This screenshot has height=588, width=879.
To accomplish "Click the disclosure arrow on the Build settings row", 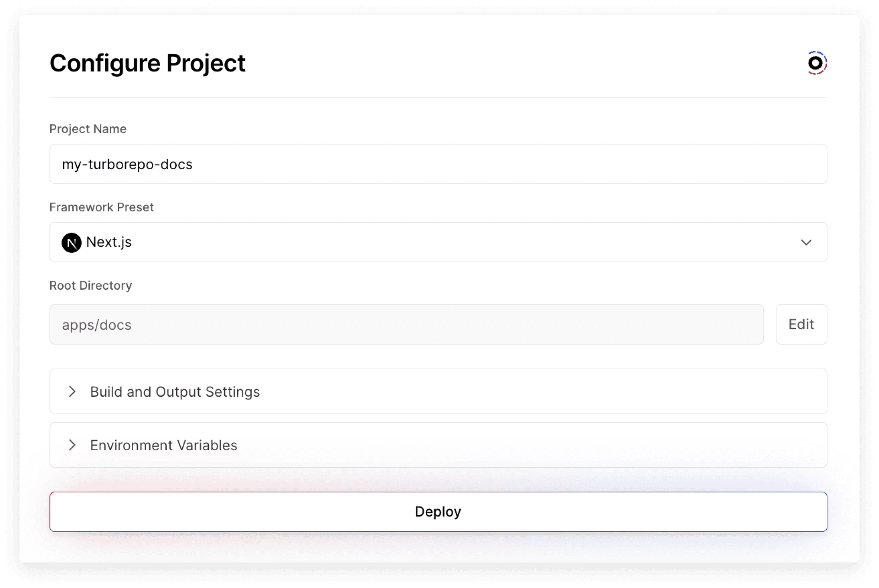I will (72, 392).
